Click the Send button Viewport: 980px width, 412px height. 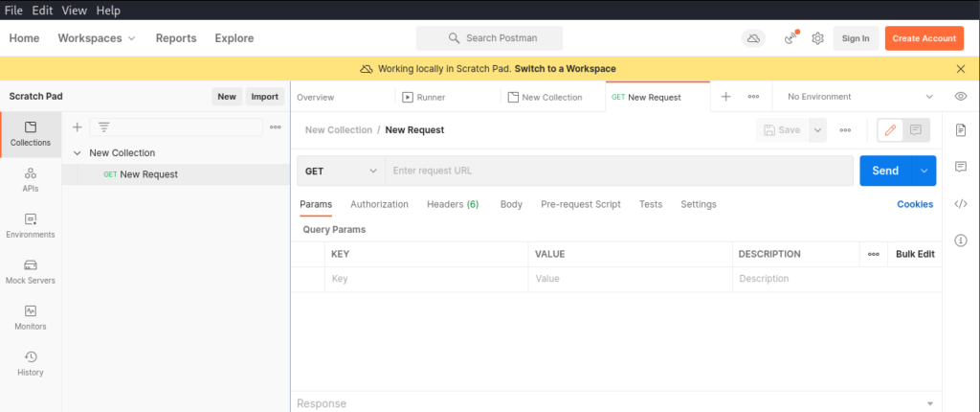(x=885, y=171)
